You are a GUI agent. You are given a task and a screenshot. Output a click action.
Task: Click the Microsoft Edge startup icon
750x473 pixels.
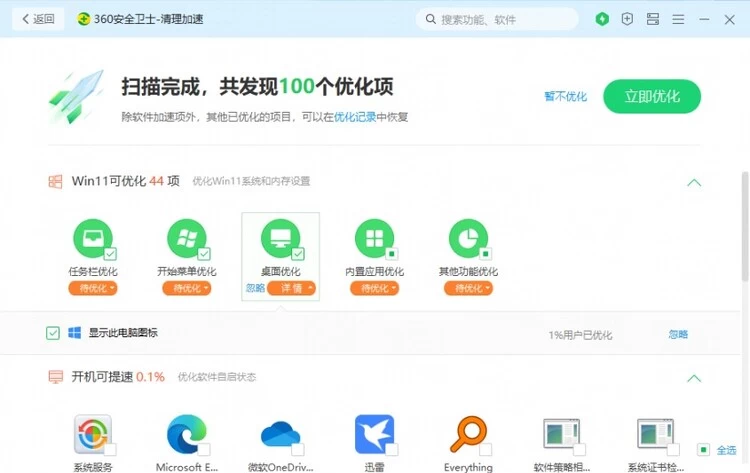click(x=186, y=435)
